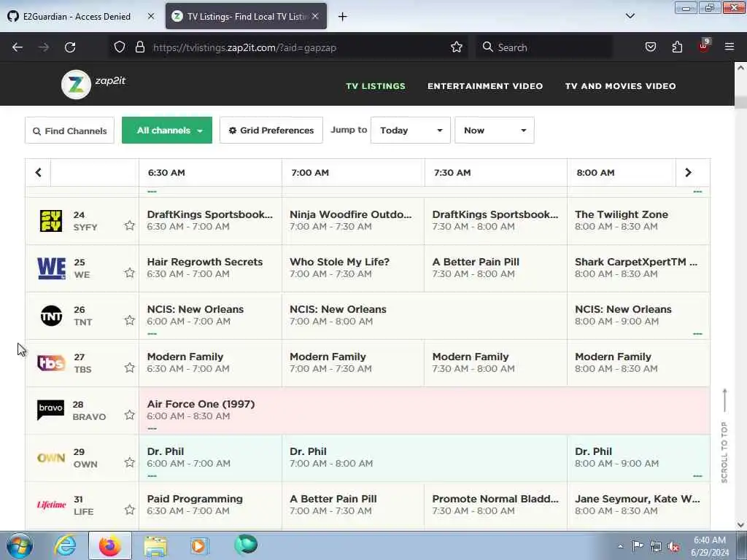Favorite OWN channel with star
The width and height of the screenshot is (747, 560).
[129, 462]
